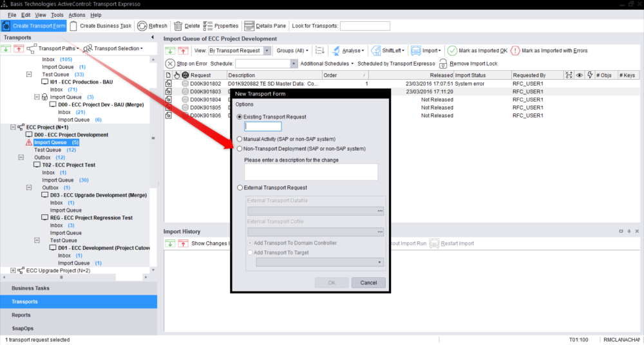Image resolution: width=644 pixels, height=345 pixels.
Task: Refresh the transport view
Action: point(153,26)
